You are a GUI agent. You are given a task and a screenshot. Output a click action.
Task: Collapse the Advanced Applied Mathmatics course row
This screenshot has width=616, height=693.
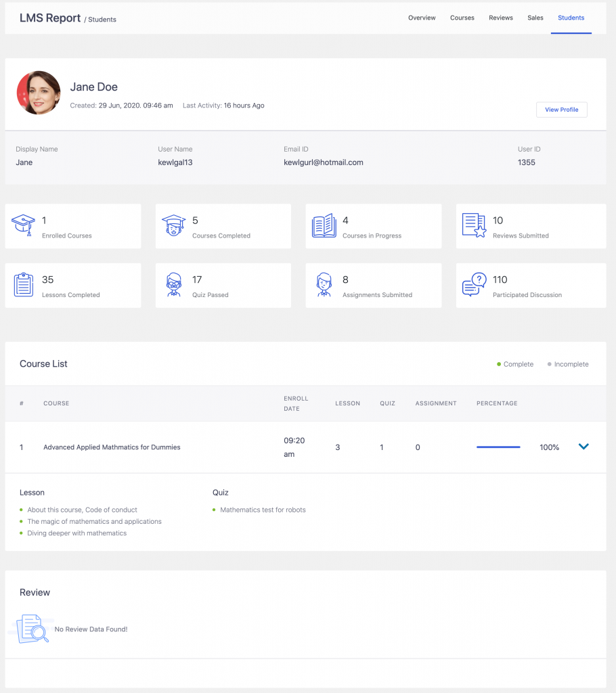click(x=584, y=447)
